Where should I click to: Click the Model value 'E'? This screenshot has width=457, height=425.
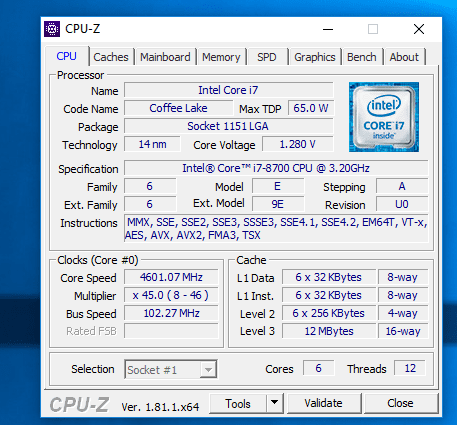[278, 186]
